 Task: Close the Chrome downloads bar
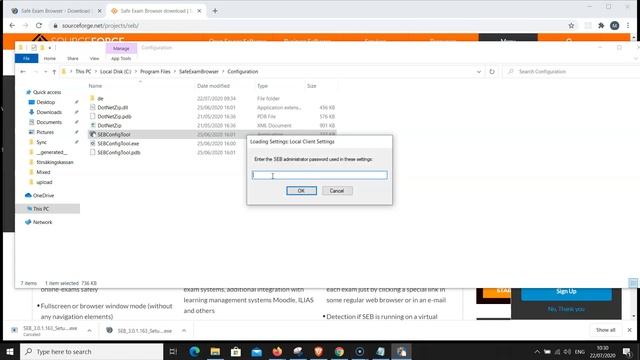(629, 330)
